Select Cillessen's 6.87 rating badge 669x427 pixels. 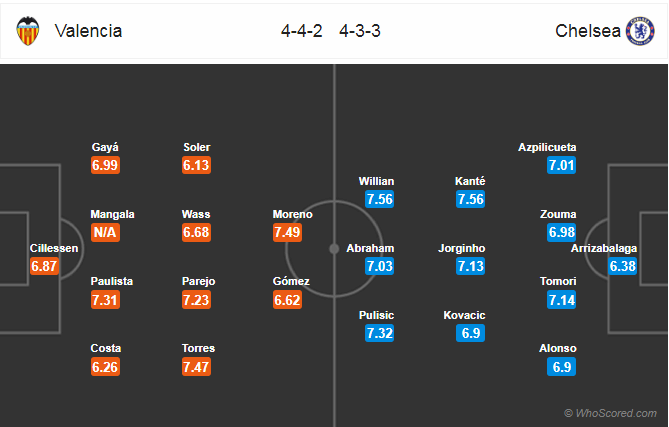[44, 266]
